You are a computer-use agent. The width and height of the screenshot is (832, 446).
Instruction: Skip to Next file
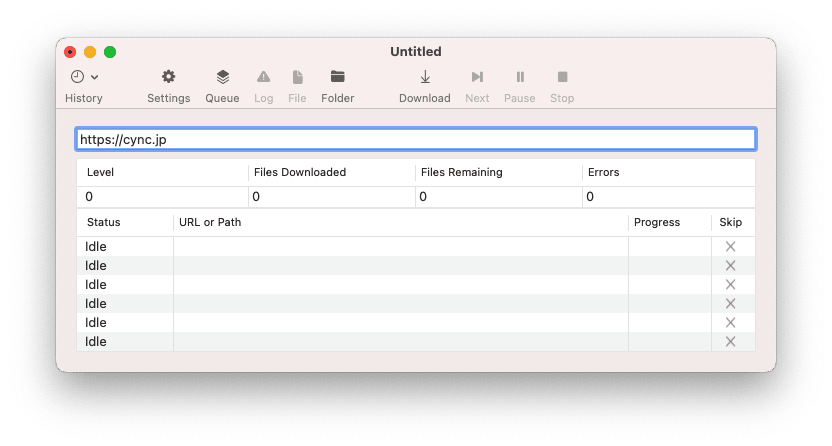[x=477, y=77]
